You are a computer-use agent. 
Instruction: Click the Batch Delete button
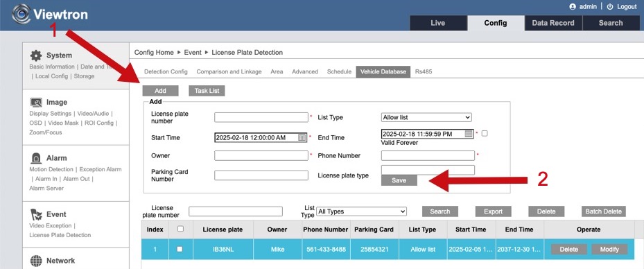603,211
